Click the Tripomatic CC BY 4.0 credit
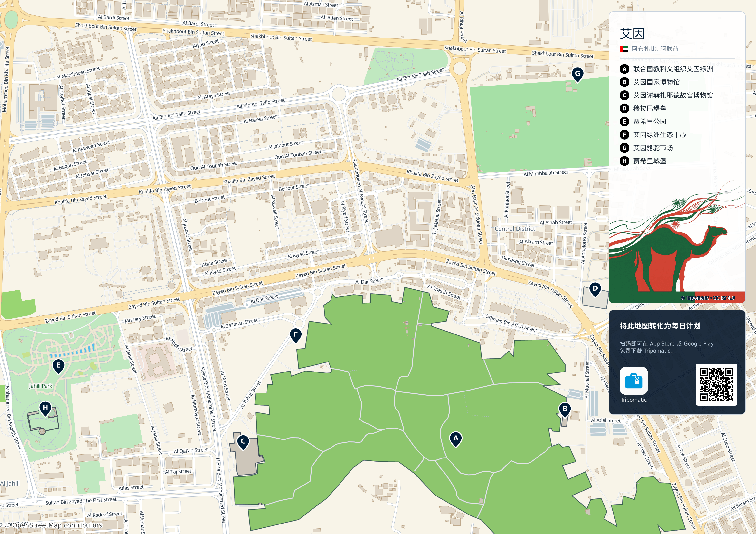756x534 pixels. 708,298
